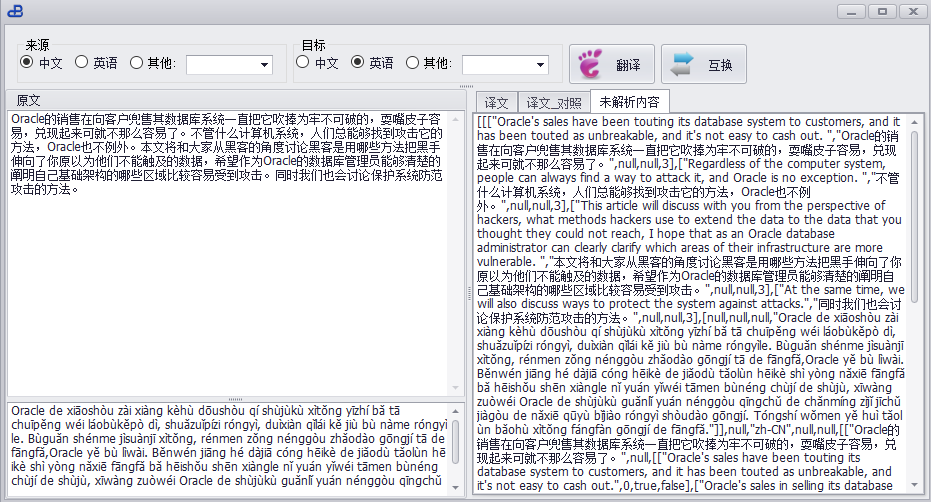Close the translator window

point(913,11)
